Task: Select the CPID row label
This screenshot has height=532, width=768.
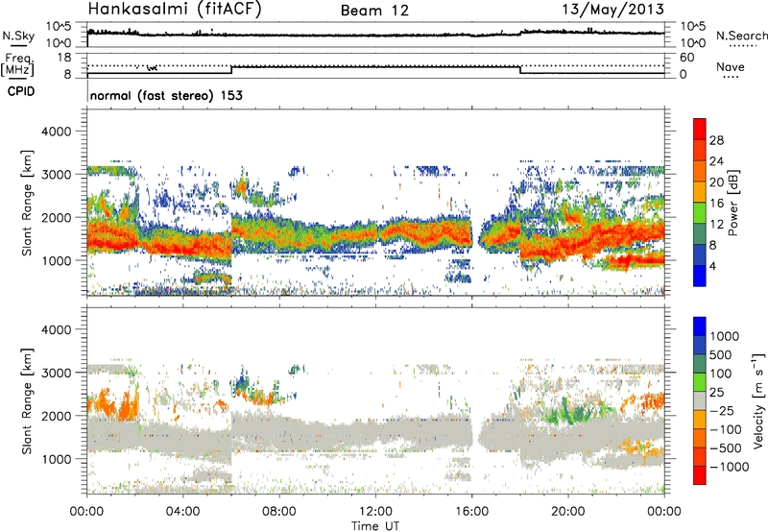Action: point(21,91)
